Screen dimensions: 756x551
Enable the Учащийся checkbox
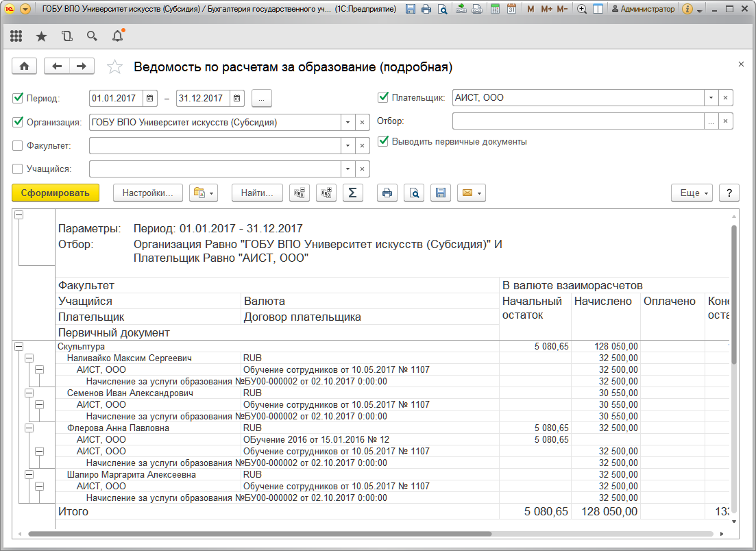point(18,169)
